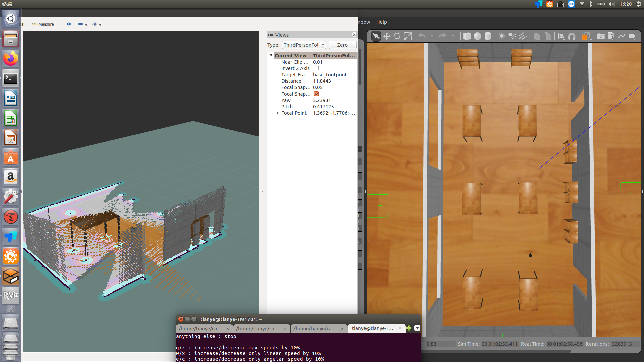The height and width of the screenshot is (362, 644).
Task: Open Firefox from the Ubuntu dock
Action: coord(11,59)
